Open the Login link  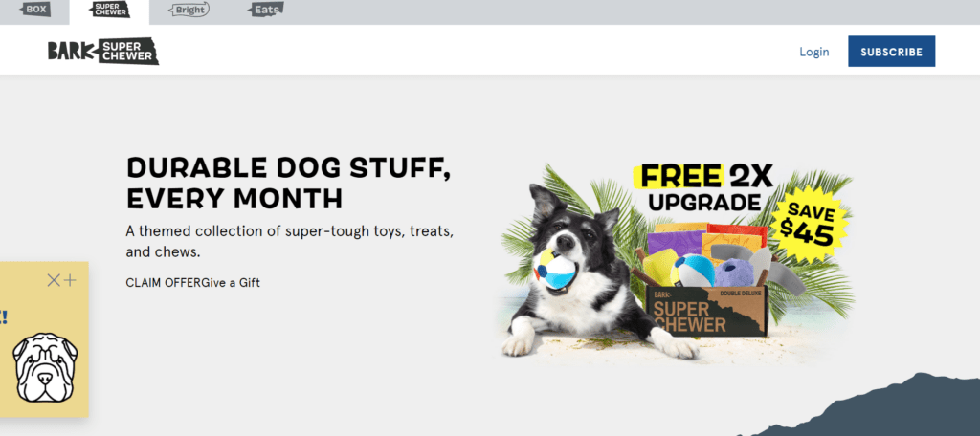[x=813, y=52]
